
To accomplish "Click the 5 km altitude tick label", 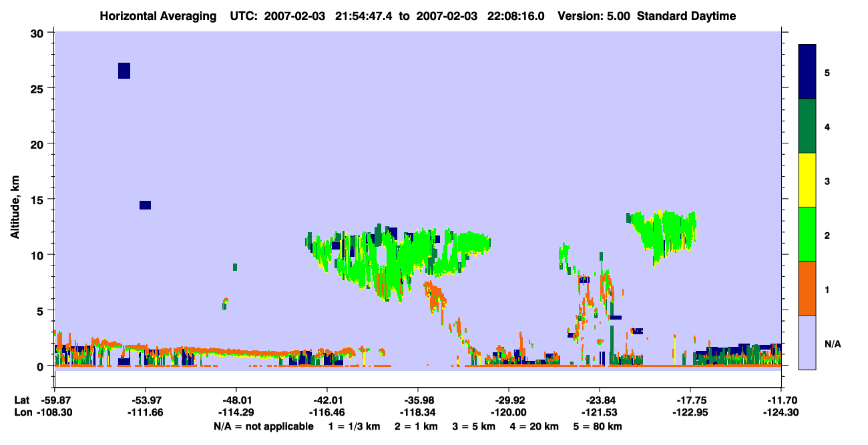I will (x=42, y=310).
